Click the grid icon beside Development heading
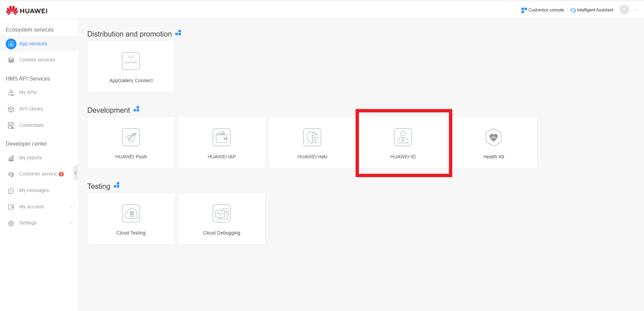This screenshot has width=644, height=311. click(136, 109)
